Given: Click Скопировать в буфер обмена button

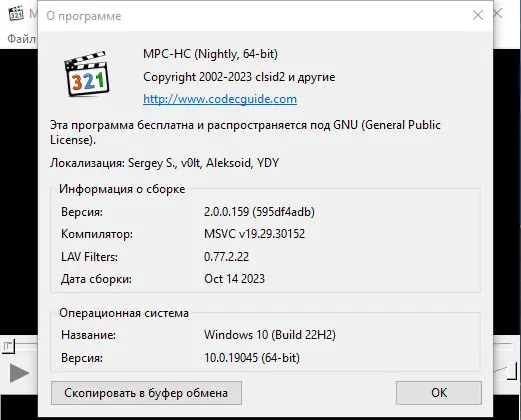Looking at the screenshot, I should (x=146, y=393).
